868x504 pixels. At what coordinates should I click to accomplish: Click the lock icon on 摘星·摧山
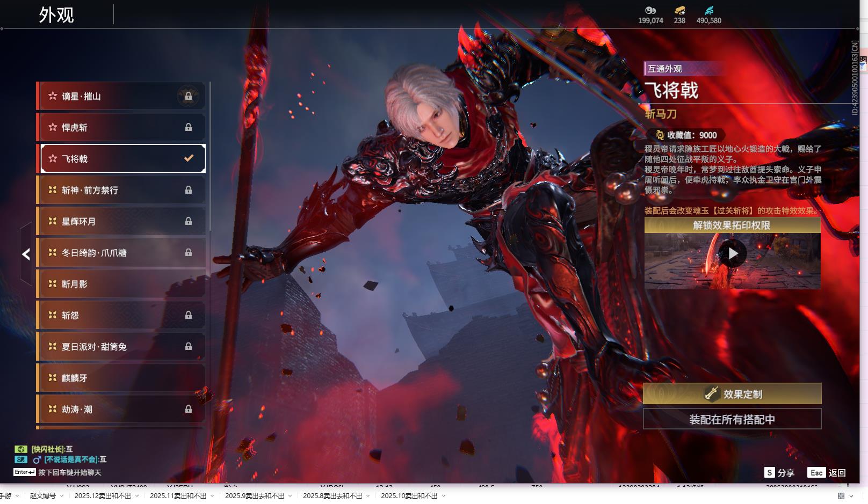pos(189,96)
